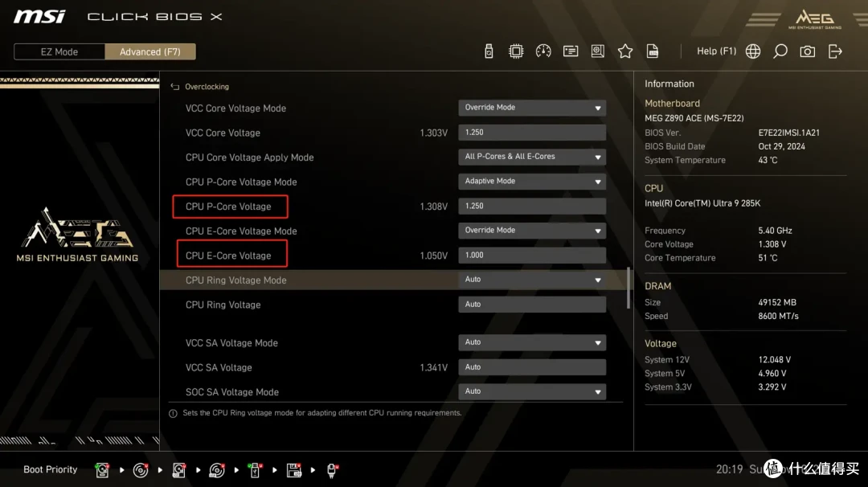Click the BIOS version E7E22IMSI.1A21

(x=789, y=133)
